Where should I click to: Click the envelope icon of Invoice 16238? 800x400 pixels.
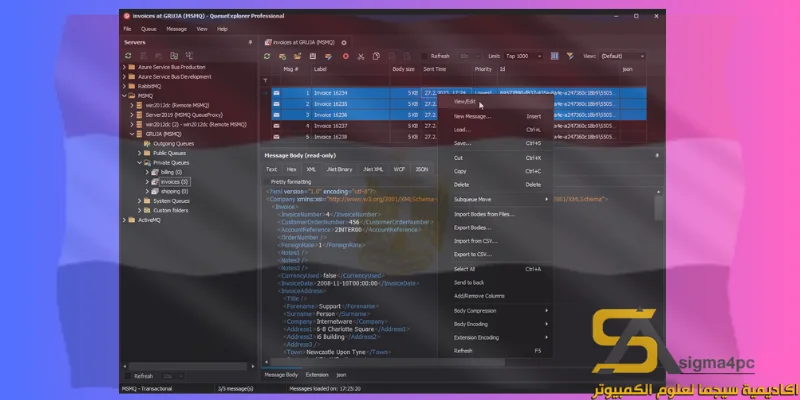click(276, 137)
